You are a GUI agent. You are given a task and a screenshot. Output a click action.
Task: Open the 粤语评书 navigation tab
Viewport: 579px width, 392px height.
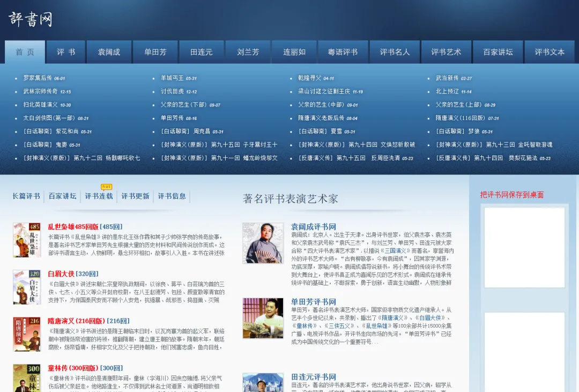pyautogui.click(x=343, y=52)
